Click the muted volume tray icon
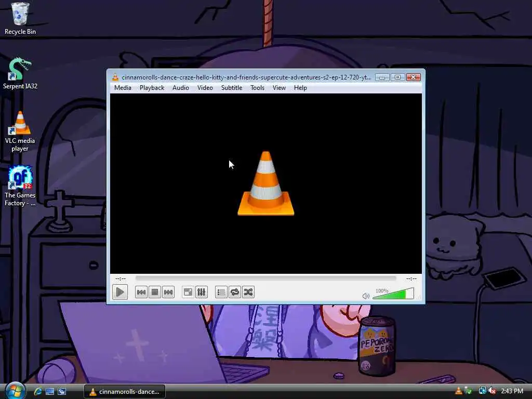The height and width of the screenshot is (399, 532). 493,391
